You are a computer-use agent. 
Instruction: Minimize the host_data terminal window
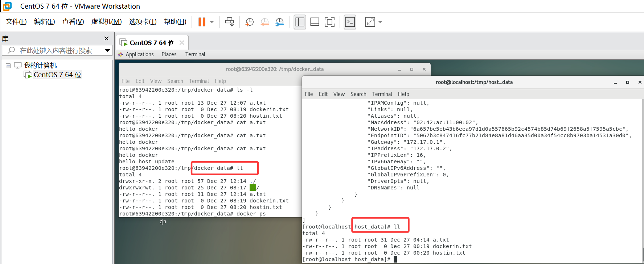click(615, 82)
